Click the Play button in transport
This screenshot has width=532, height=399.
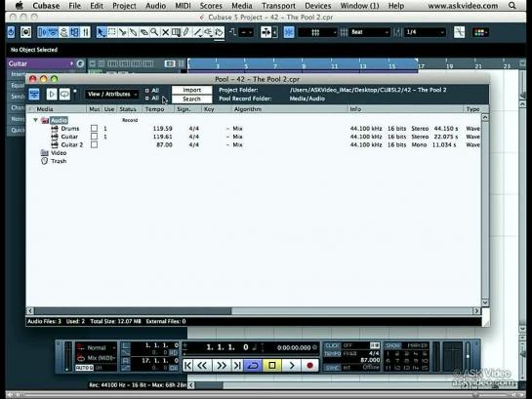[x=292, y=366]
